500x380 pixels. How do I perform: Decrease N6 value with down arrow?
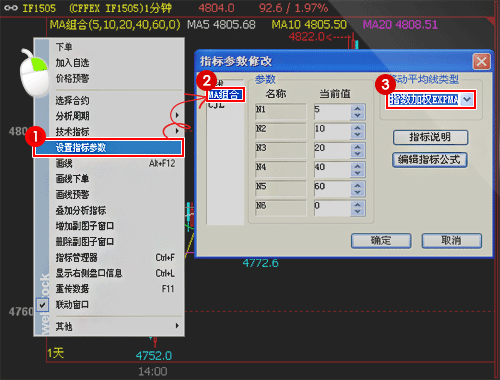click(x=357, y=211)
